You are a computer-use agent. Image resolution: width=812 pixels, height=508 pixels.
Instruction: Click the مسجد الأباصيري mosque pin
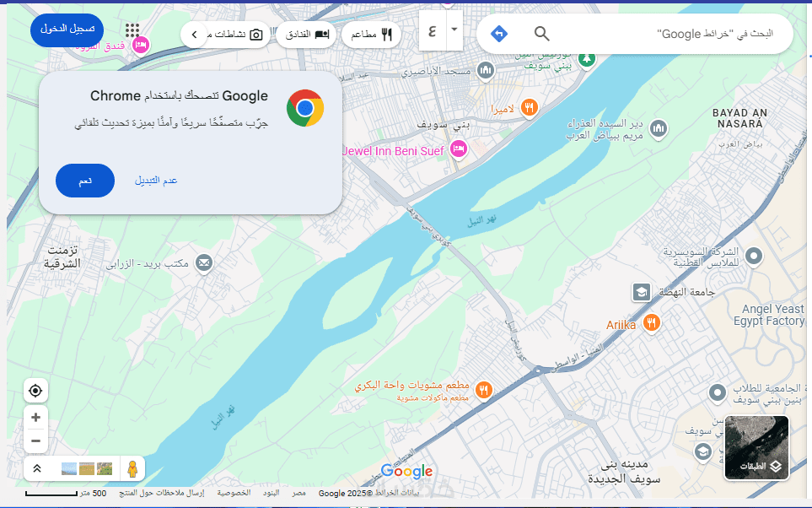(485, 70)
